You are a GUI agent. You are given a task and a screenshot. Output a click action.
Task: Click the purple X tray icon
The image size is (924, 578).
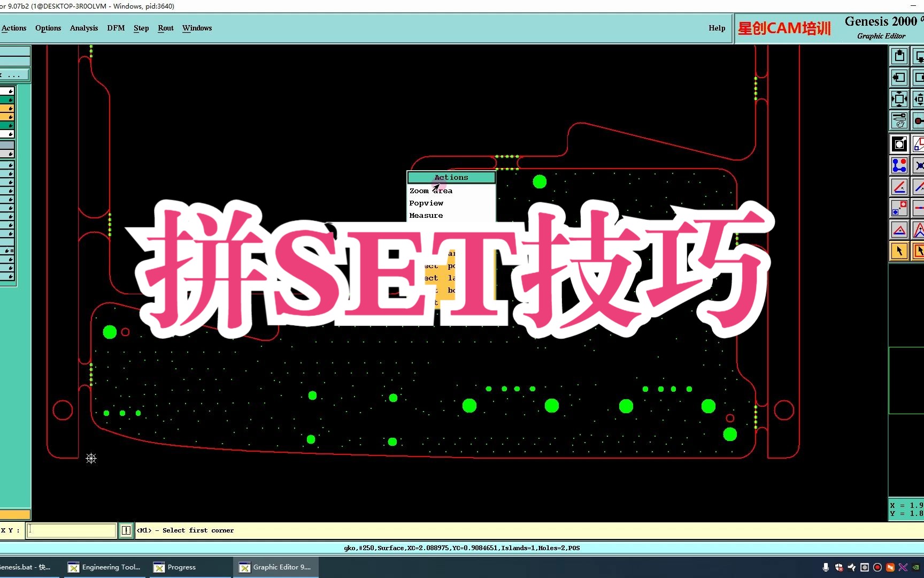[x=903, y=567]
